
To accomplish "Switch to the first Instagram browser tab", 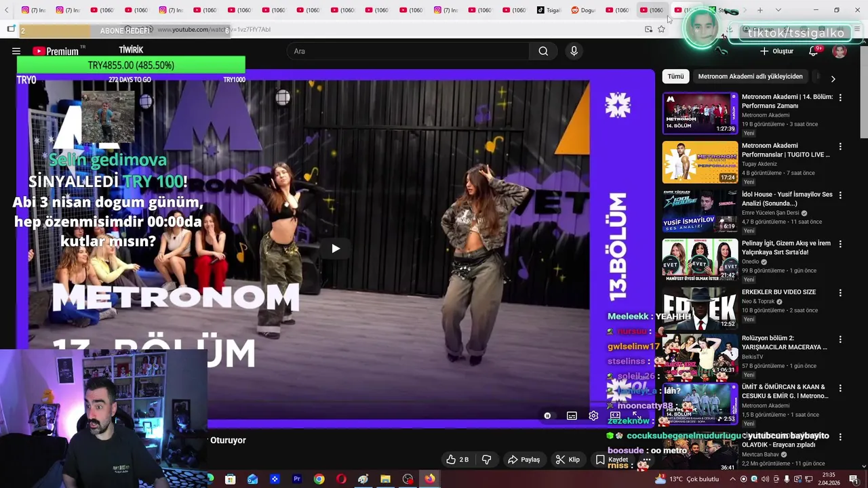I will pyautogui.click(x=33, y=10).
